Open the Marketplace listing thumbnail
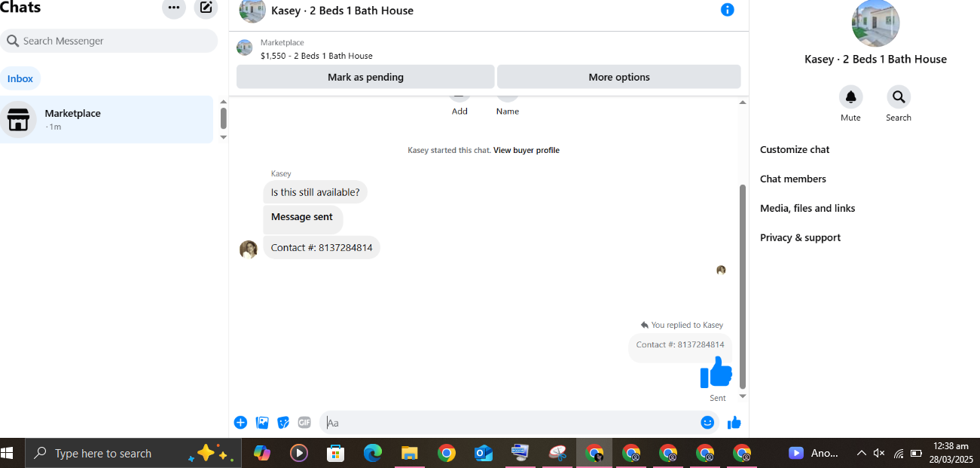Image resolution: width=980 pixels, height=468 pixels. click(244, 47)
